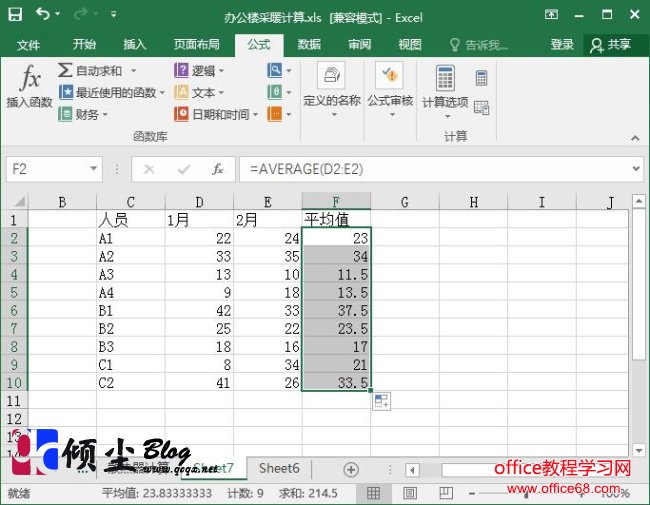Open the ribbon display options
Image resolution: width=650 pixels, height=505 pixels.
click(x=551, y=15)
